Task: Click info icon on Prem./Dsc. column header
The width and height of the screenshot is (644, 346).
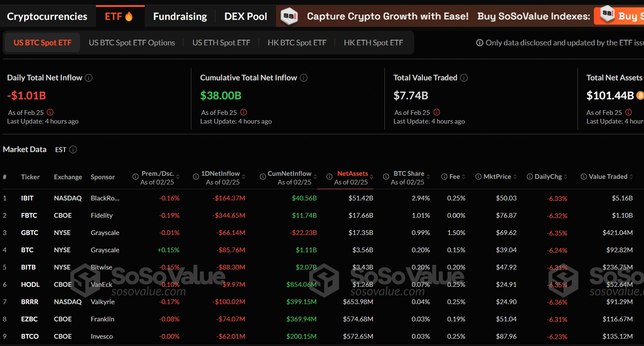Action: [x=135, y=177]
